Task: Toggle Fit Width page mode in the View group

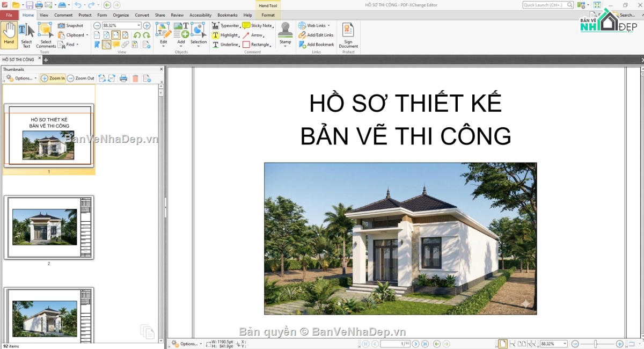Action: (x=115, y=35)
